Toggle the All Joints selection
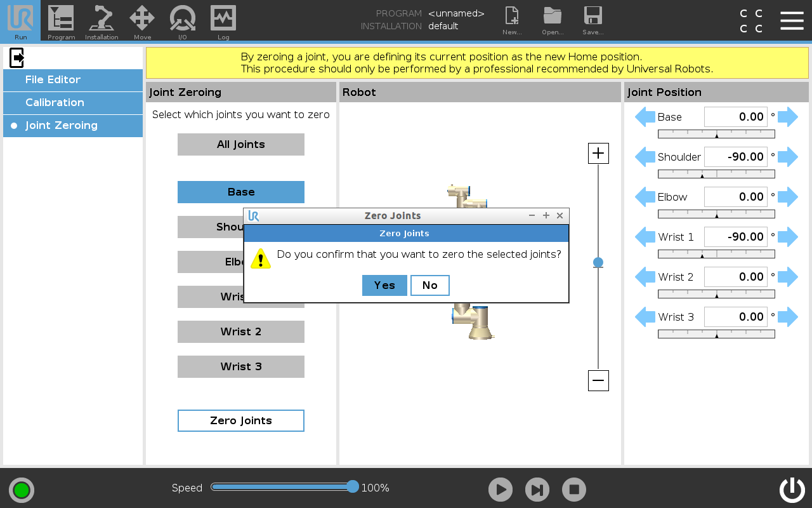 pos(241,144)
